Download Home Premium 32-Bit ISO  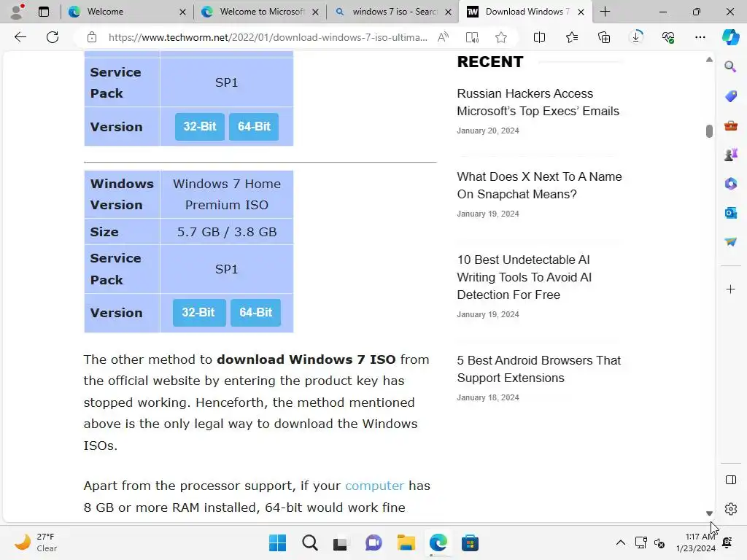tap(198, 312)
